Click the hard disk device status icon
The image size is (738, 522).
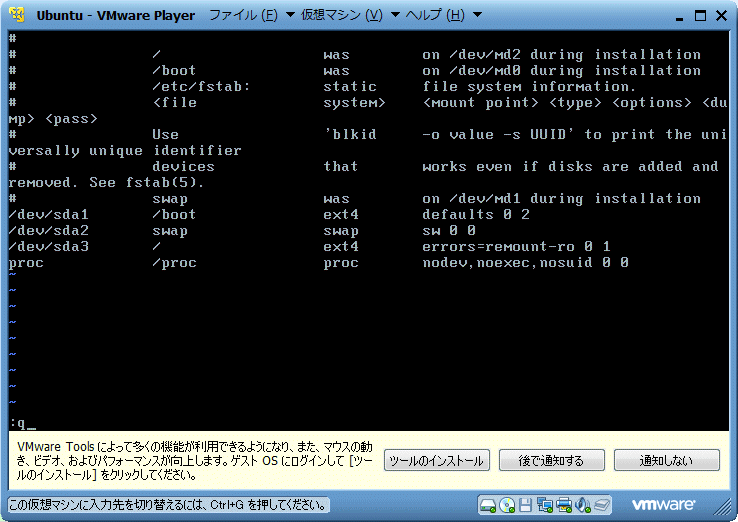tap(488, 504)
